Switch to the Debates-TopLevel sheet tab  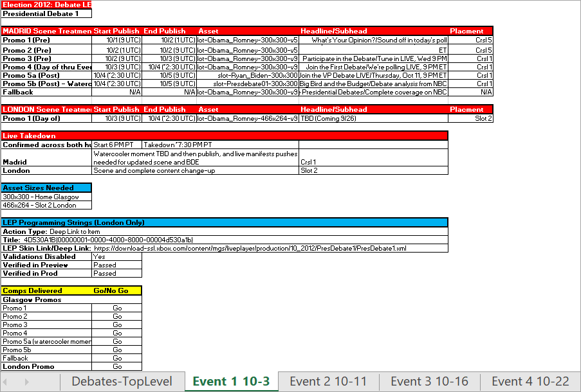click(122, 382)
